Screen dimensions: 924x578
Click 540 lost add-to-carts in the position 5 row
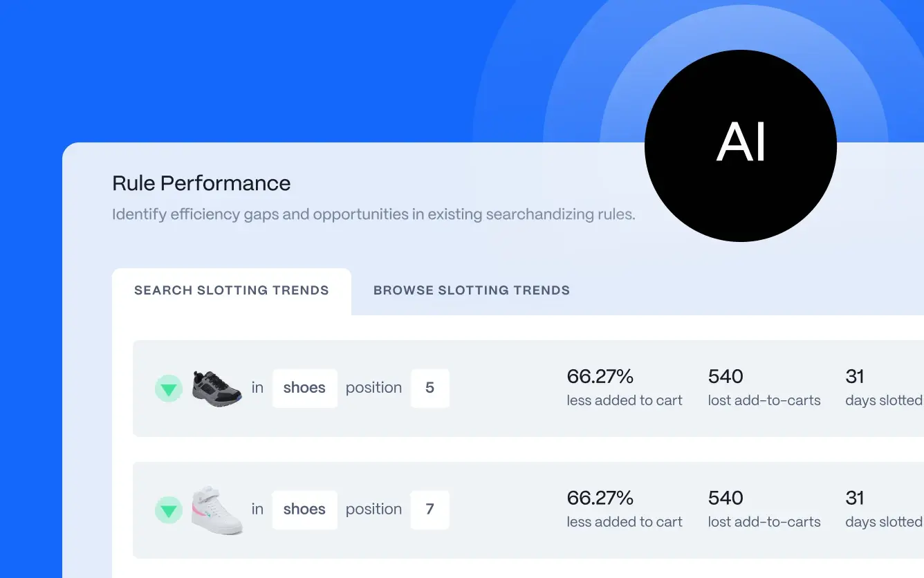coord(764,387)
